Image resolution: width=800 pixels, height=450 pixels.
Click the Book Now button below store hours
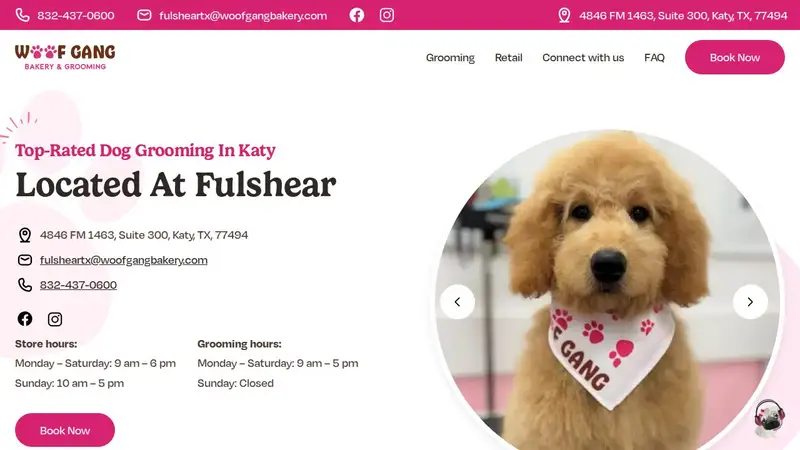pos(65,430)
